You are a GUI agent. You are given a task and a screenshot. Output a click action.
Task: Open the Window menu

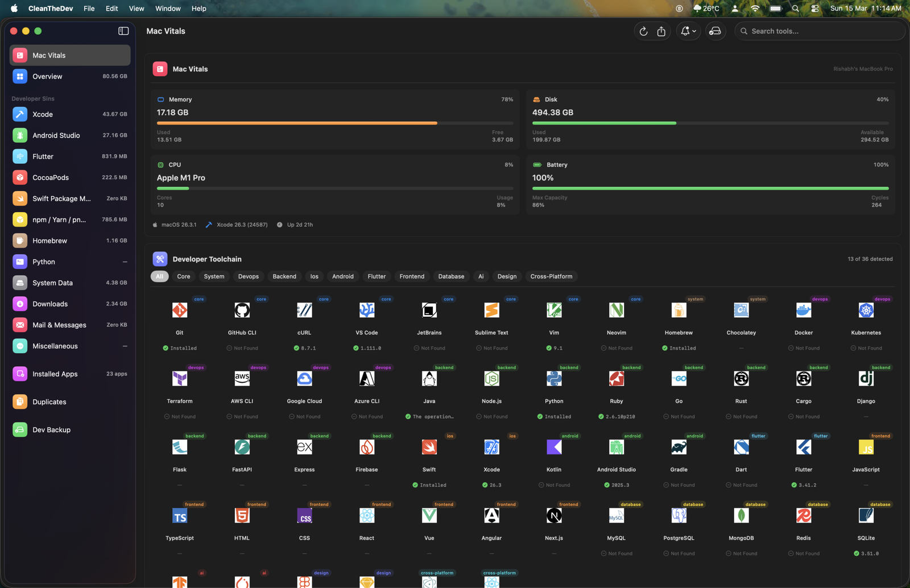(x=168, y=9)
